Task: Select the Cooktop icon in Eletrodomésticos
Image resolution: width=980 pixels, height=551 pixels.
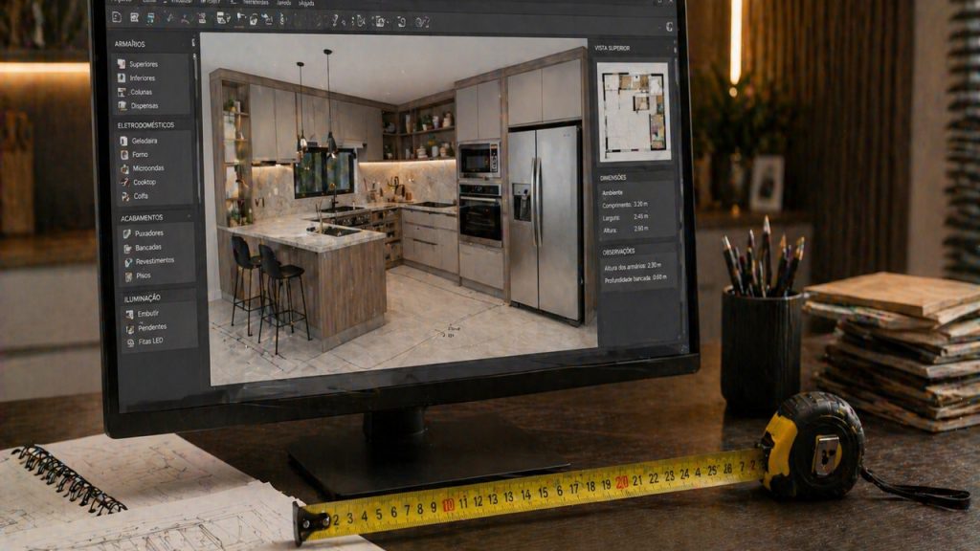Action: 124,183
